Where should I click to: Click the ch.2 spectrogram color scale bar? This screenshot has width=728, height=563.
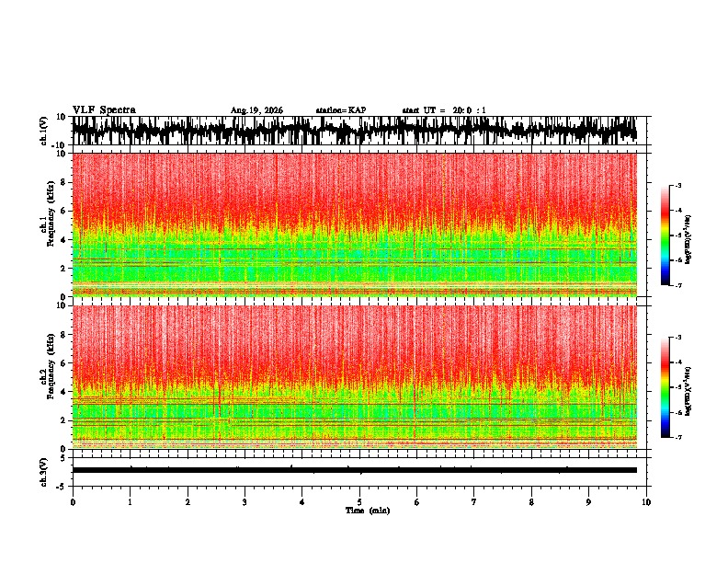click(x=665, y=387)
